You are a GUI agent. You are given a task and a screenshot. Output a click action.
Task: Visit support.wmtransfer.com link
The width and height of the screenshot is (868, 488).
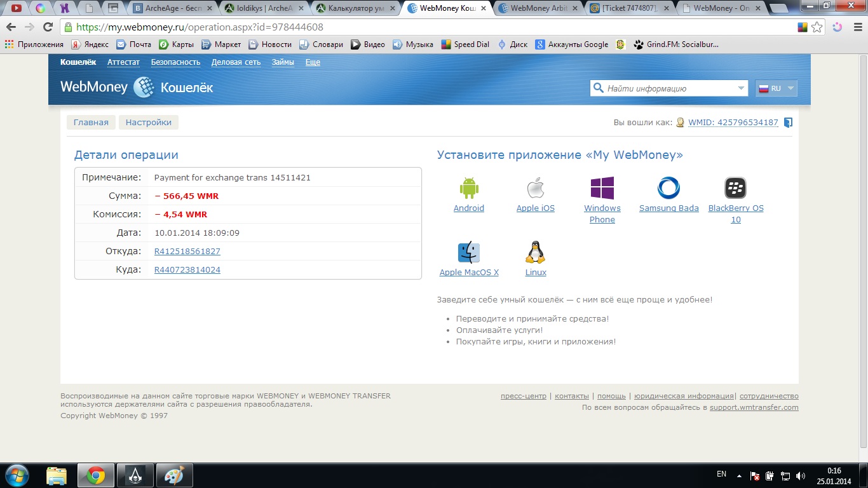(x=754, y=407)
